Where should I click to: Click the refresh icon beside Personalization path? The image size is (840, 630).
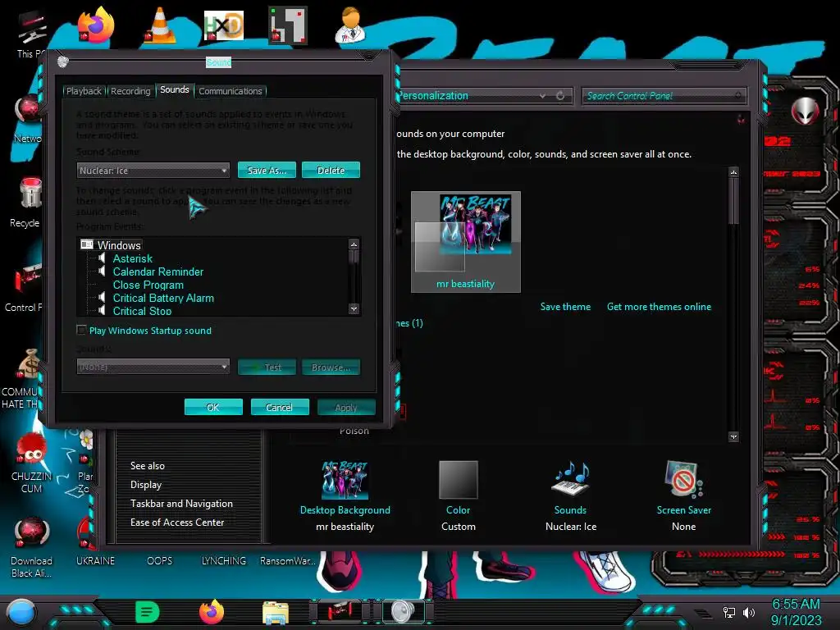coord(560,96)
